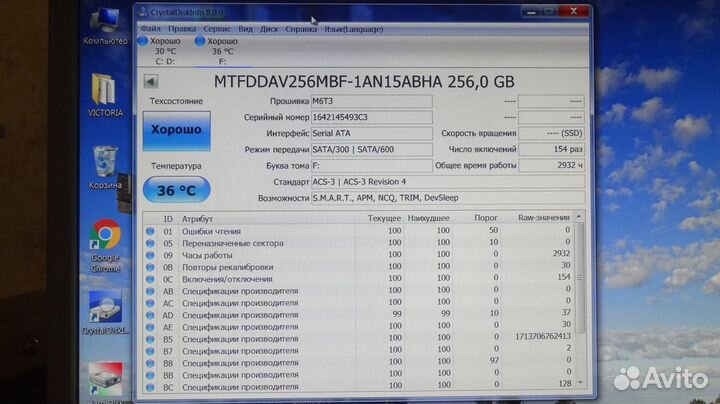Click the serial number field
This screenshot has height=404, width=720.
tap(371, 117)
